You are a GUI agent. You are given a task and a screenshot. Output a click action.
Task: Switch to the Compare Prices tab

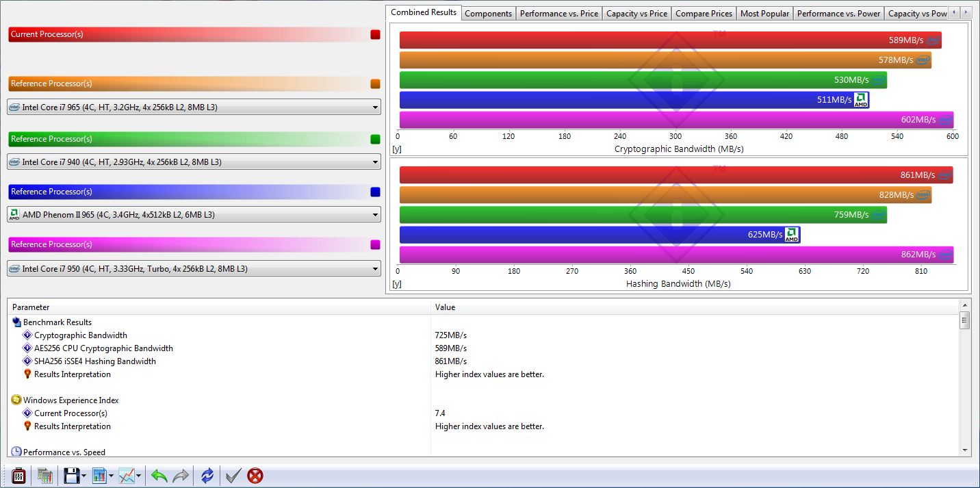pos(704,14)
